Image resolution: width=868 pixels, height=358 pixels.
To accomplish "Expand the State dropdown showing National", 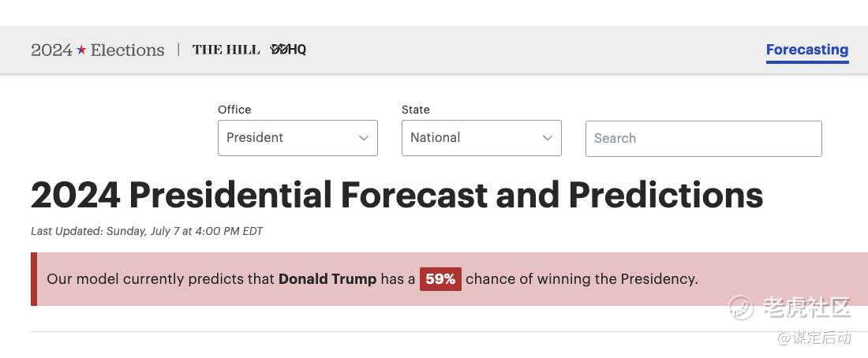I will (x=481, y=138).
